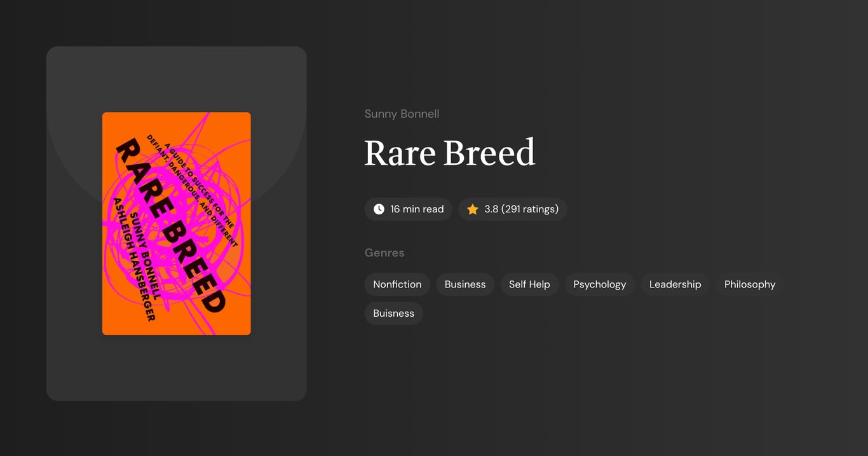The height and width of the screenshot is (456, 868).
Task: Select the Business genre tag
Action: click(x=465, y=284)
